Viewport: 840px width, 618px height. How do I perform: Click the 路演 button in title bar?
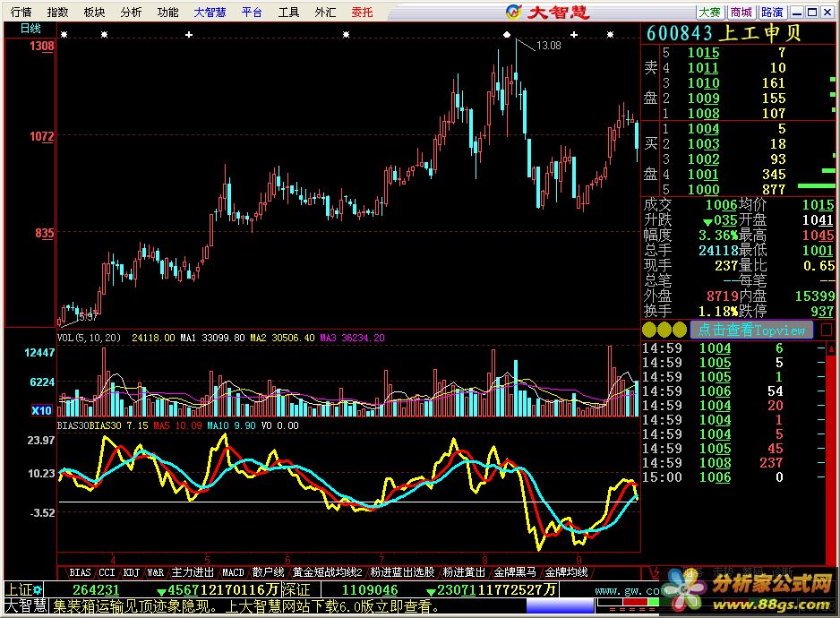773,12
